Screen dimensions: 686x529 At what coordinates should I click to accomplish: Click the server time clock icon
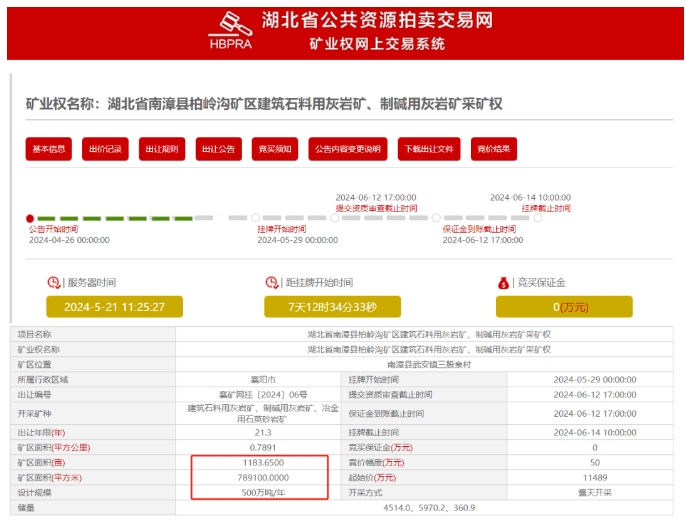tap(54, 283)
